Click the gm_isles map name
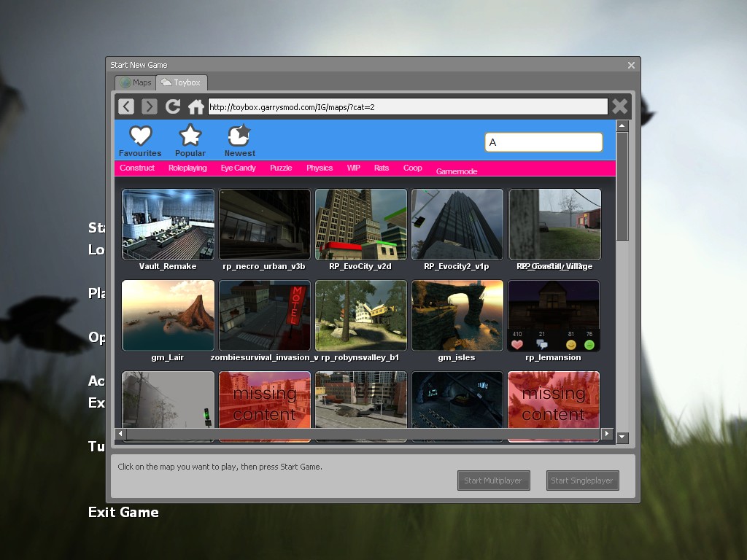Screen dimensions: 747x560 coord(457,357)
